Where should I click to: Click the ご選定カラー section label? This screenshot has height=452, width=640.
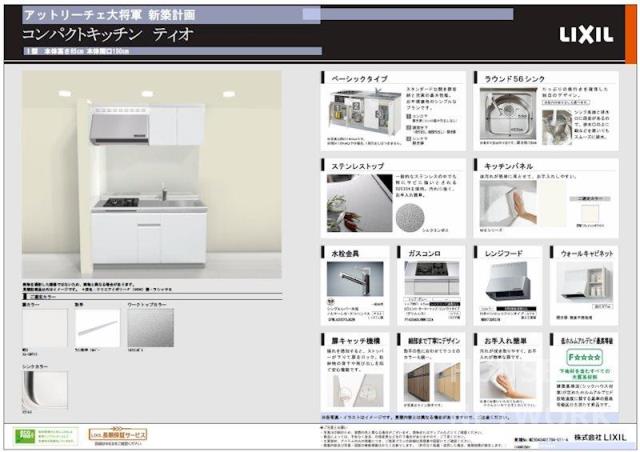[x=43, y=297]
